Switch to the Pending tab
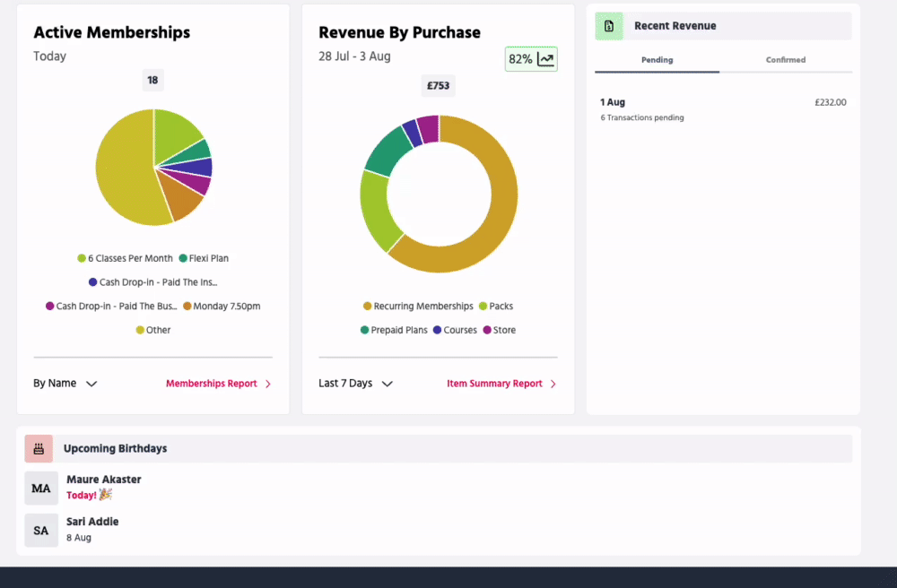Screen dimensions: 897x588 (657, 60)
